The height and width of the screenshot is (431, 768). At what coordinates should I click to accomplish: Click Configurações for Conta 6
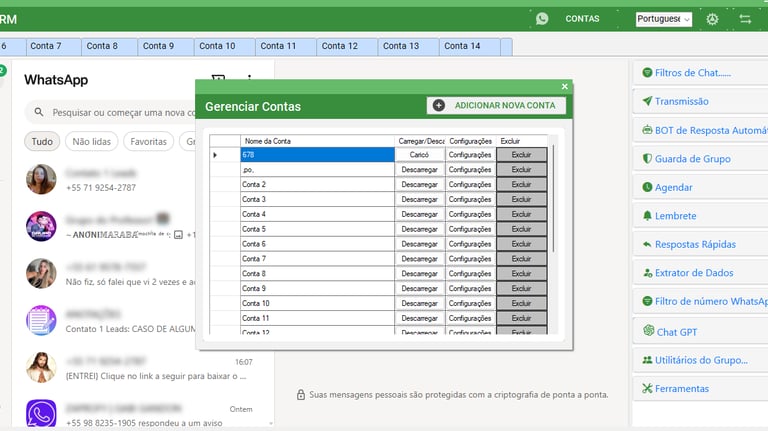pos(470,244)
